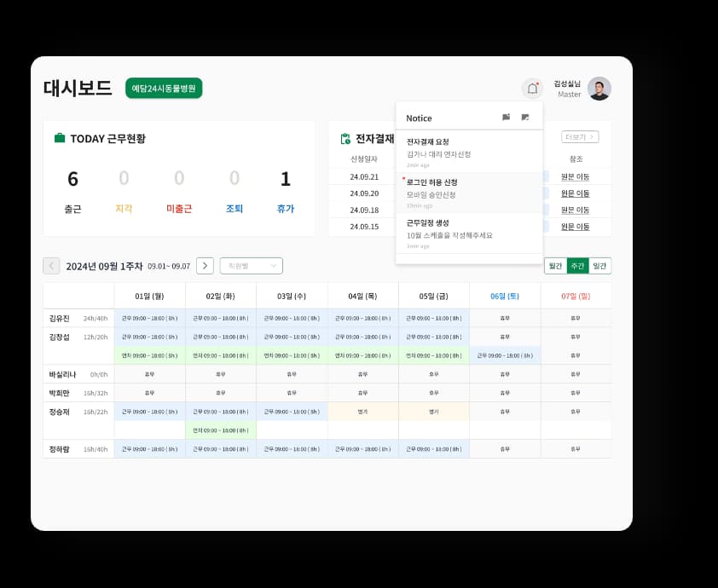Switch schedule to 주간 view
Viewport: 718px width, 588px height.
(x=577, y=266)
